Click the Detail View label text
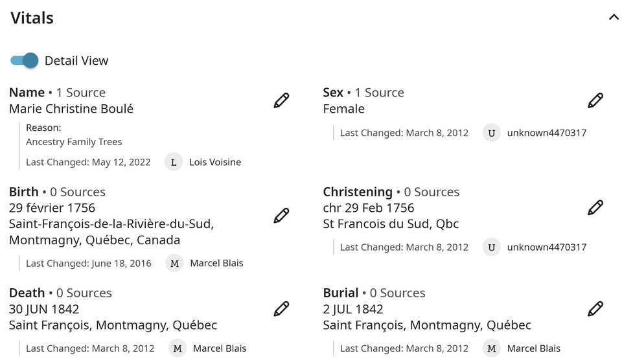The image size is (622, 364). (76, 61)
